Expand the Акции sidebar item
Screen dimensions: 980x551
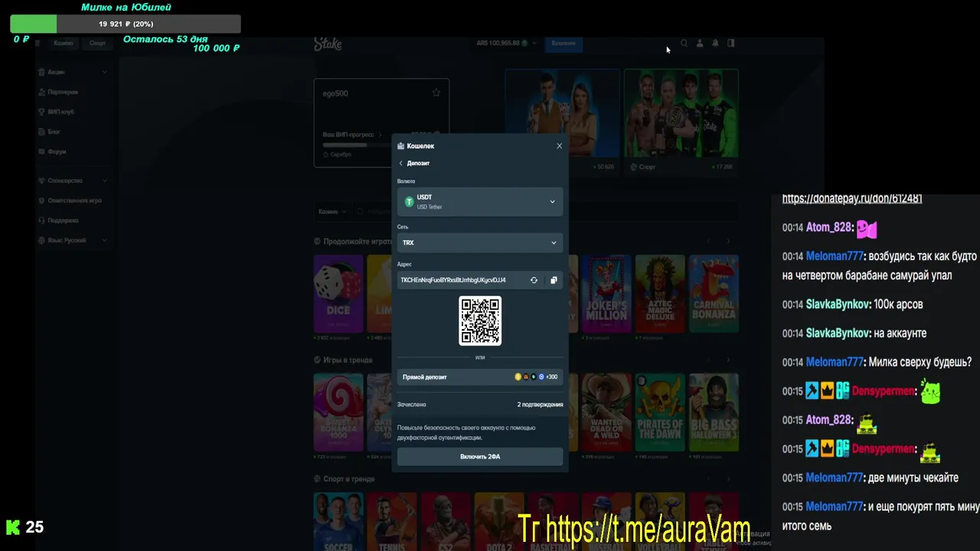point(72,72)
